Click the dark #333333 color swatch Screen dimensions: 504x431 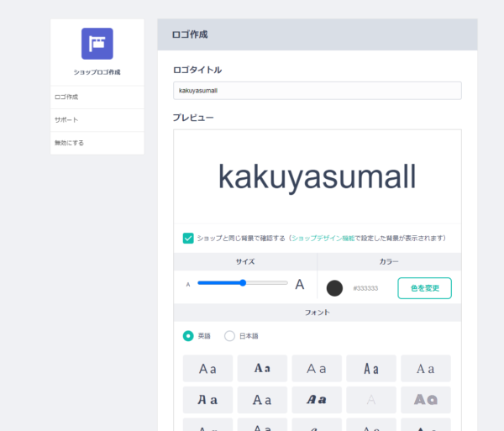pyautogui.click(x=334, y=288)
